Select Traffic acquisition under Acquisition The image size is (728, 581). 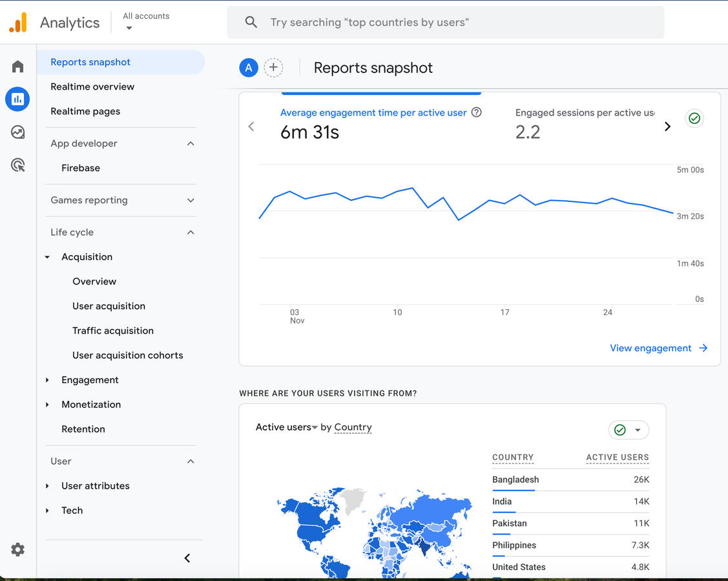tap(113, 330)
